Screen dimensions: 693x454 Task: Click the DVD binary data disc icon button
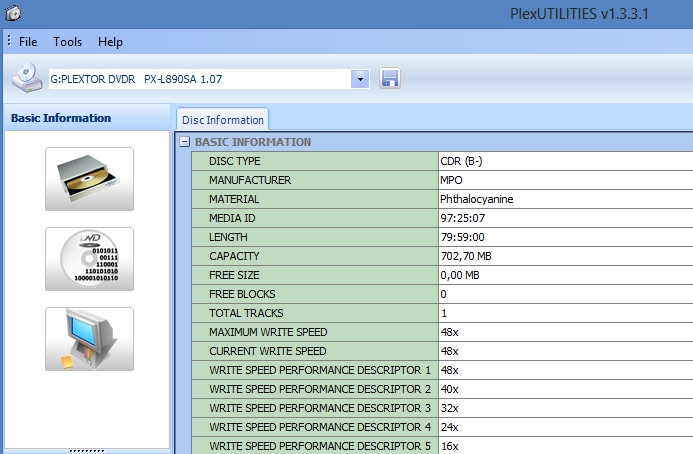[x=89, y=259]
